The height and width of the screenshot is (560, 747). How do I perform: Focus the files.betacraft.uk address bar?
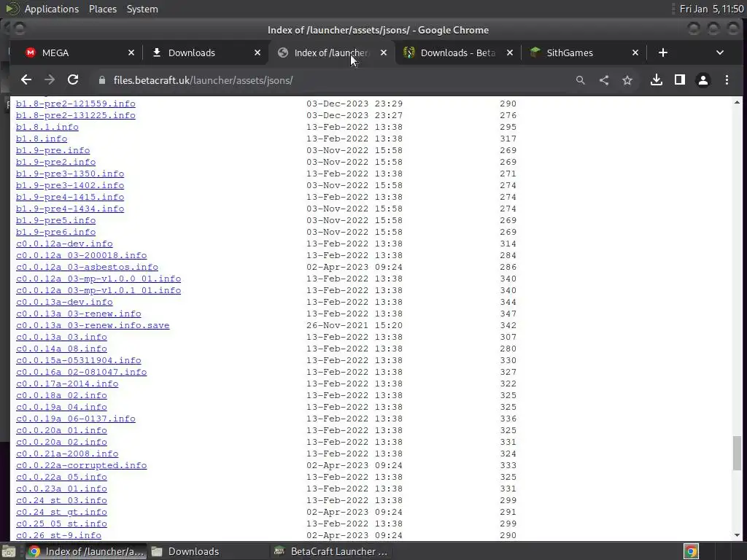pos(333,80)
